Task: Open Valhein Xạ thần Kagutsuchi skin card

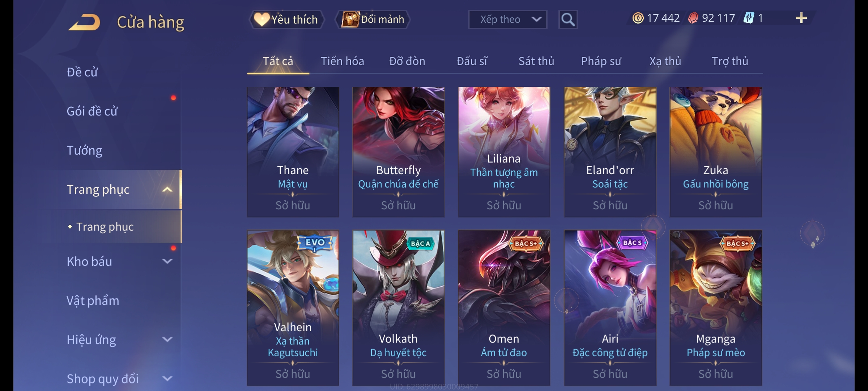Action: 293,308
